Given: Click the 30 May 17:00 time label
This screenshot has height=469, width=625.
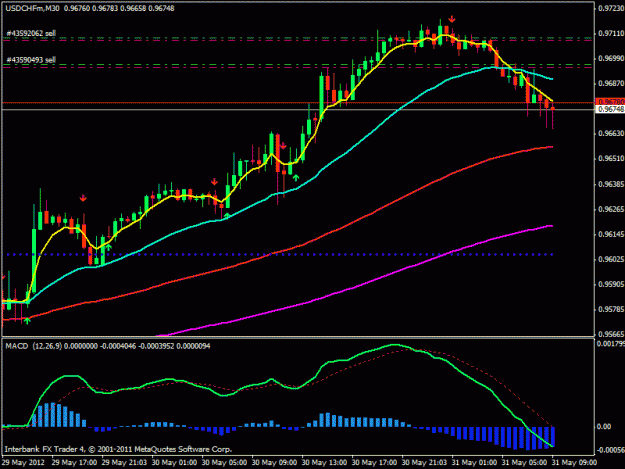Looking at the screenshot, I should click(374, 463).
